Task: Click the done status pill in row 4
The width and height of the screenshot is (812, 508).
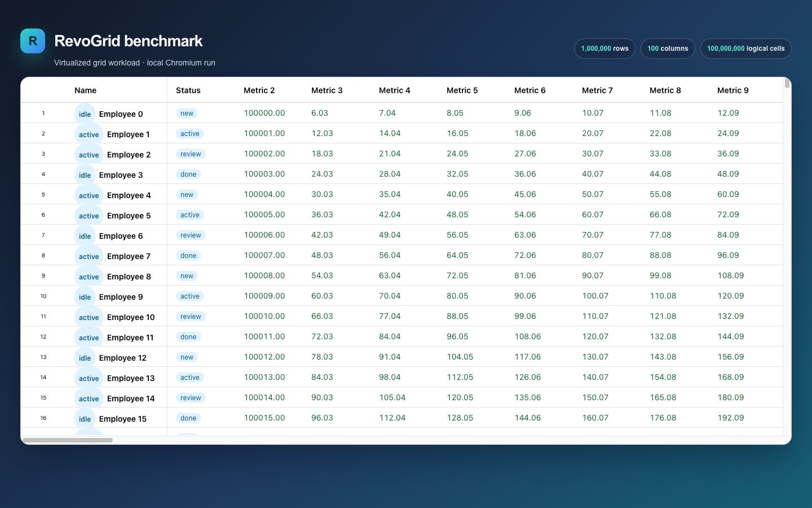Action: point(188,174)
